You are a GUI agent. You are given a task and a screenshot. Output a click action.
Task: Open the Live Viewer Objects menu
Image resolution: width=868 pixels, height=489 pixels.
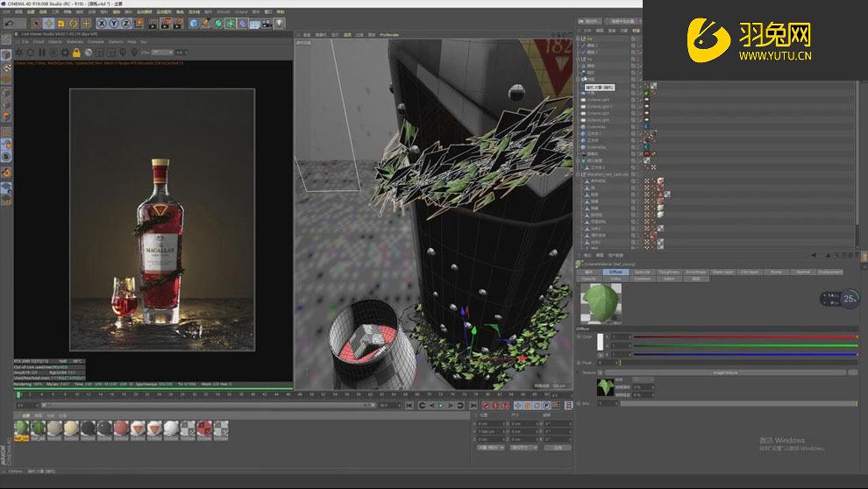55,41
